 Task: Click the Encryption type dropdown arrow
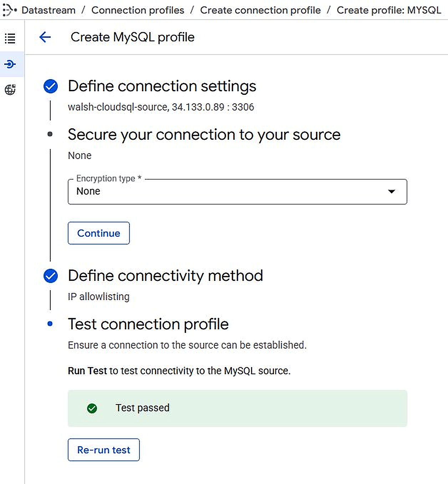pos(392,191)
